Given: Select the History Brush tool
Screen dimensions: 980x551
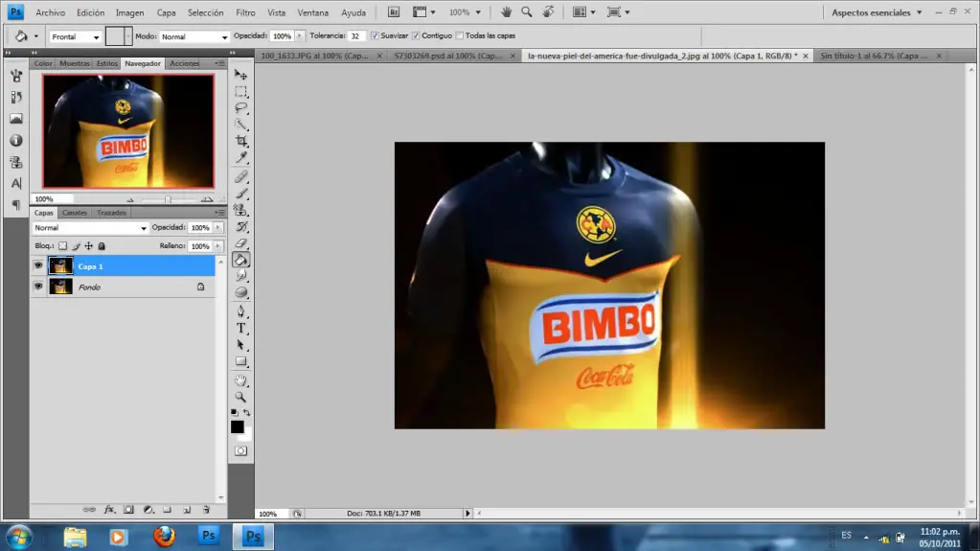Looking at the screenshot, I should [x=240, y=226].
